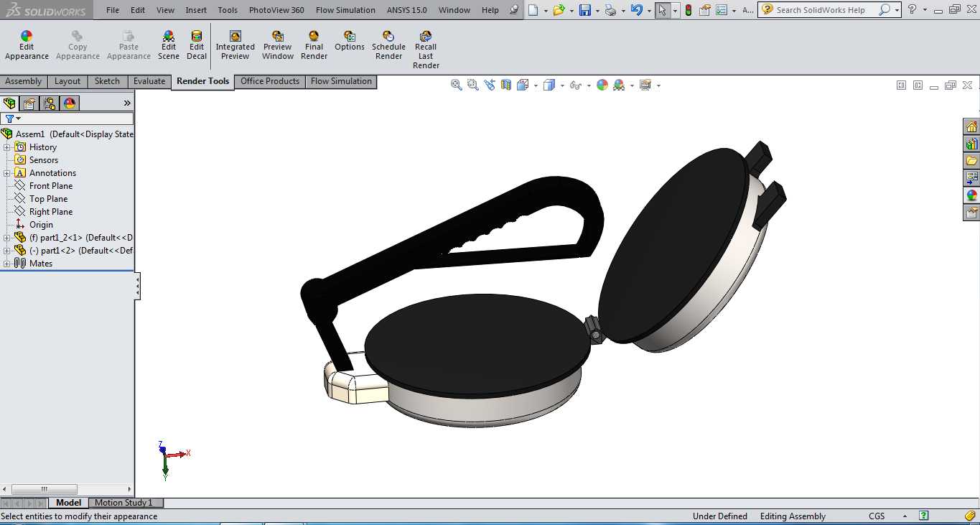Open File Explorer in the task pane
This screenshot has height=525, width=980.
[x=971, y=161]
